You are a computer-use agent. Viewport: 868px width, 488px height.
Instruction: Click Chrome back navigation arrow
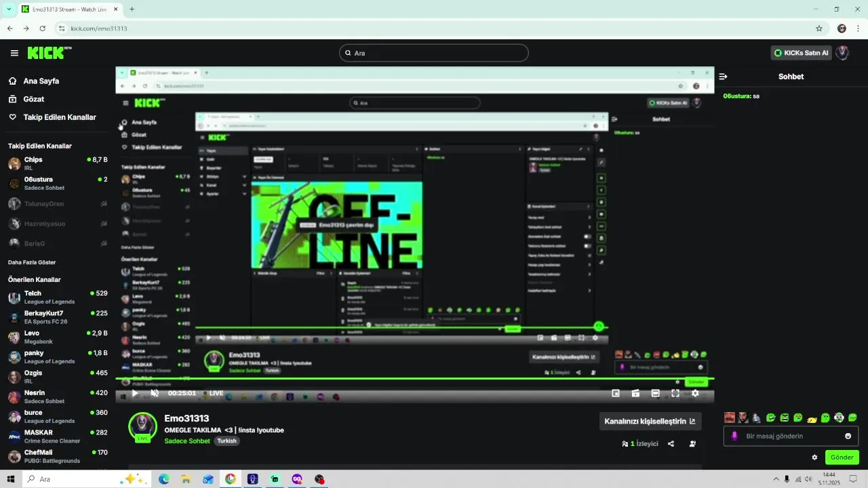point(9,28)
